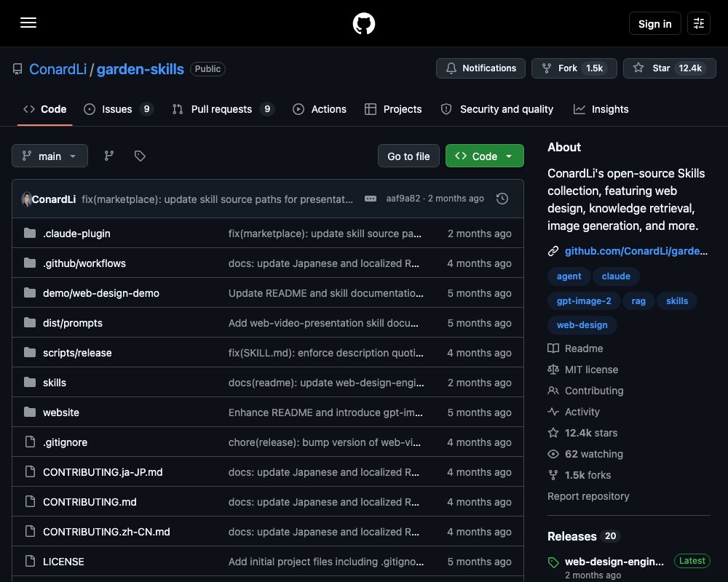Open the scripts/release folder

[x=77, y=353]
